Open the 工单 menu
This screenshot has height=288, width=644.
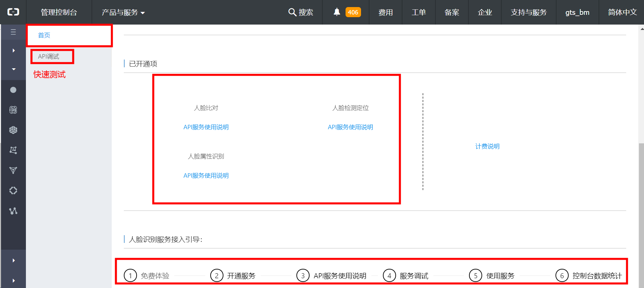coord(419,12)
